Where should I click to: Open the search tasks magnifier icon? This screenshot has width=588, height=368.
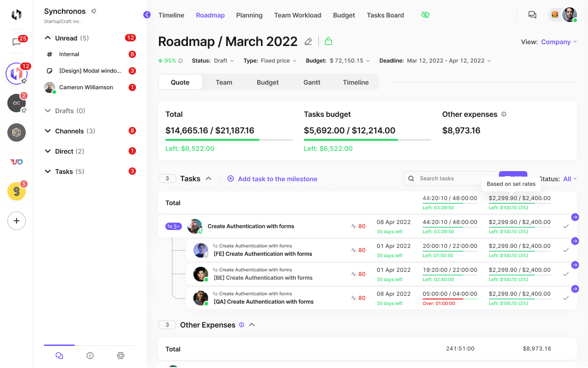tap(411, 178)
